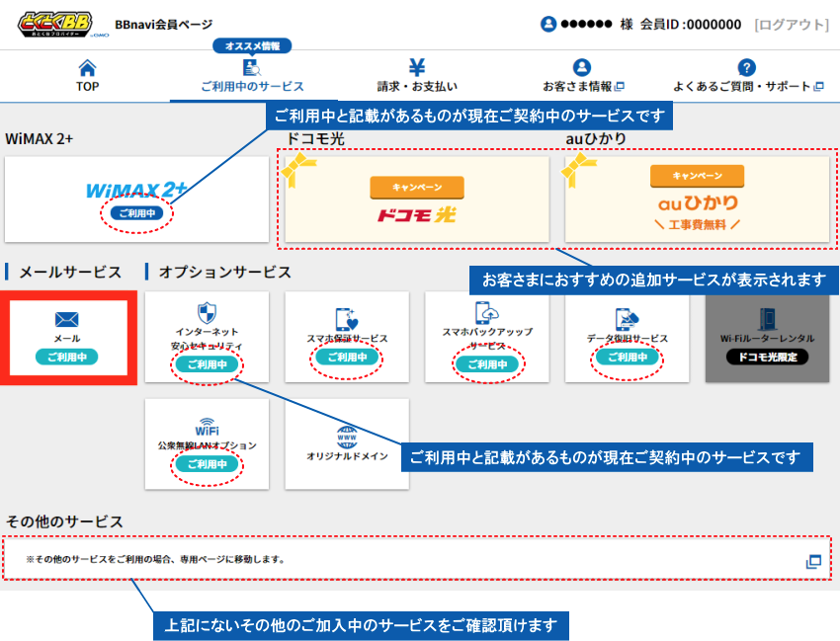
Task: Open オリジナルドメイン www globe icon
Action: [347, 438]
